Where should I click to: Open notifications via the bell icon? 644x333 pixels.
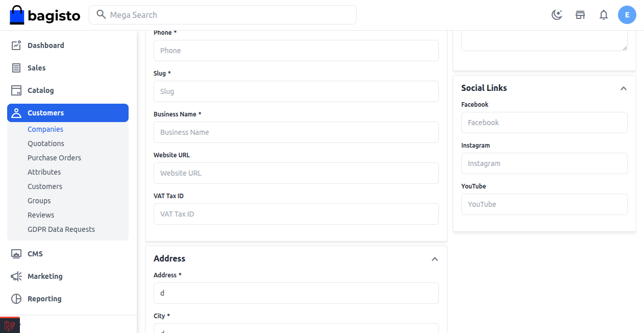[603, 15]
